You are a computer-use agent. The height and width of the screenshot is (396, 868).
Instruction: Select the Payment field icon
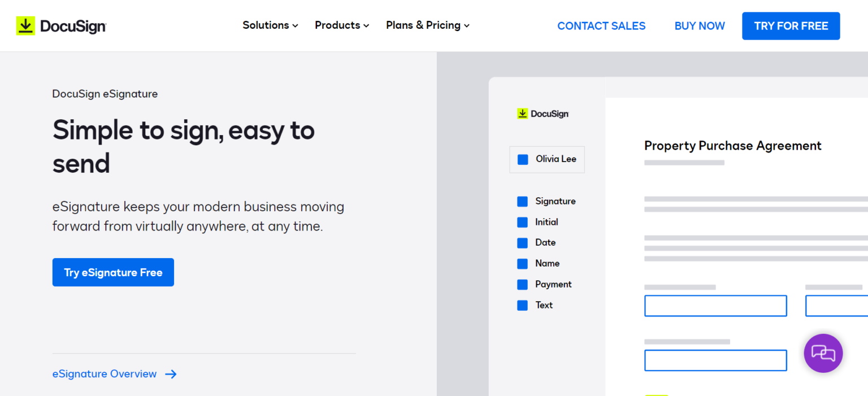coord(522,284)
